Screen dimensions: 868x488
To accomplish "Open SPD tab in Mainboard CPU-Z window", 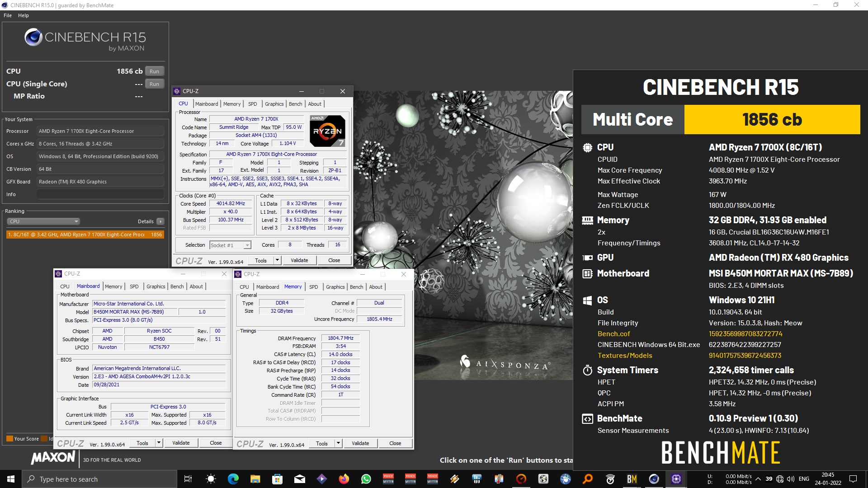I will (134, 286).
